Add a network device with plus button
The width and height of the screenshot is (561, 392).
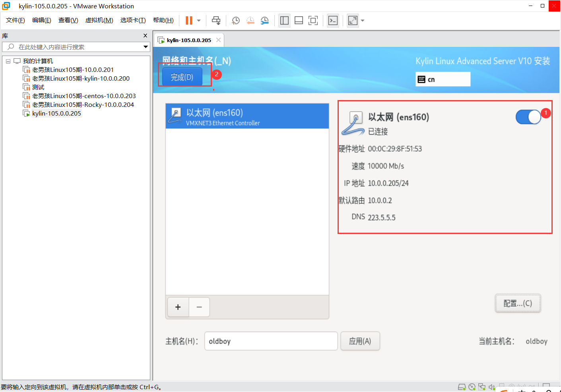[178, 307]
